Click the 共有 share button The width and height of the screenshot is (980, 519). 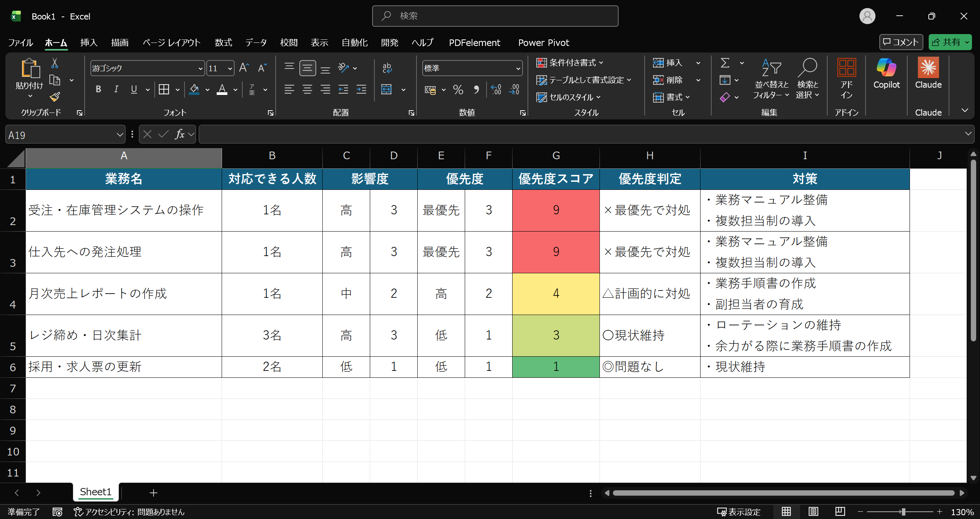(x=946, y=42)
